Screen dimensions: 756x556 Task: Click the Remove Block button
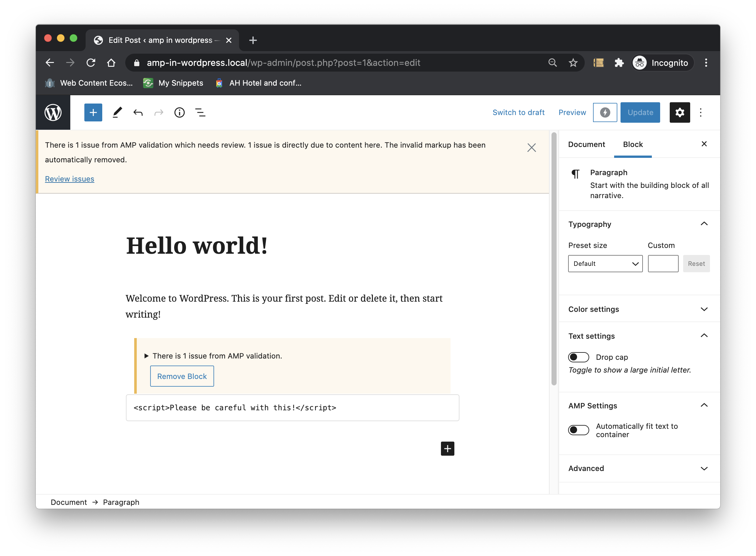182,376
